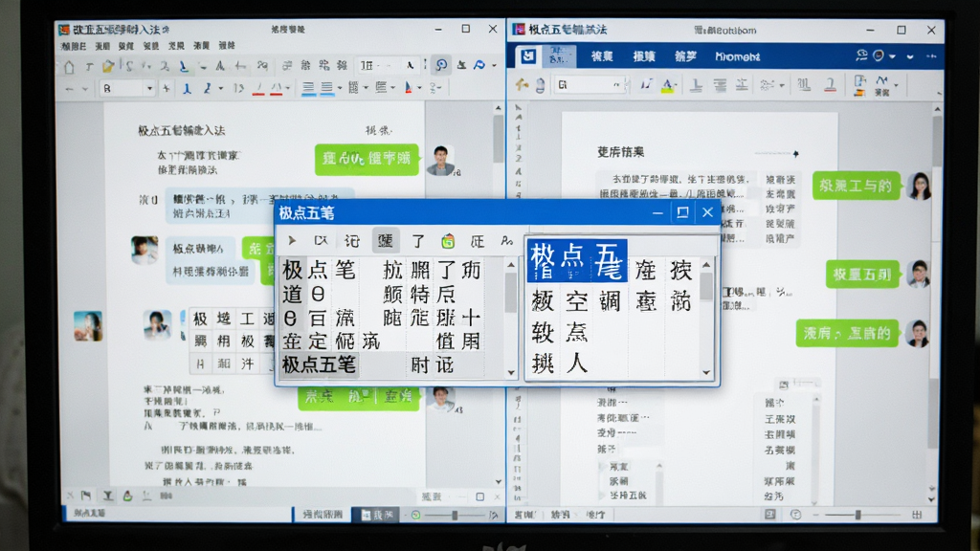The image size is (980, 551).
Task: Click the share people icon in blue ribbon
Action: coord(862,55)
